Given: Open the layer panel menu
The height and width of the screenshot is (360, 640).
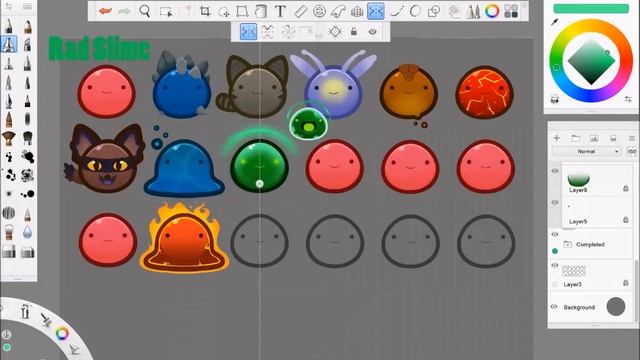Looking at the screenshot, I should pyautogui.click(x=632, y=138).
